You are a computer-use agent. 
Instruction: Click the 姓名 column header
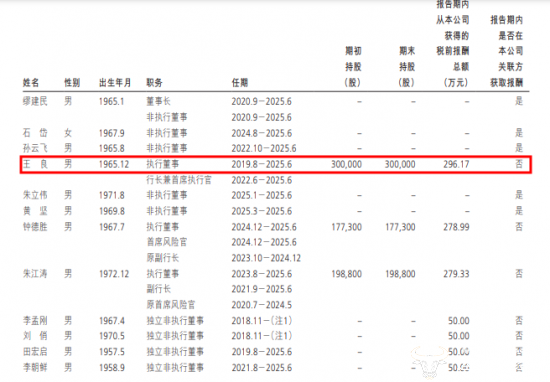coord(31,83)
